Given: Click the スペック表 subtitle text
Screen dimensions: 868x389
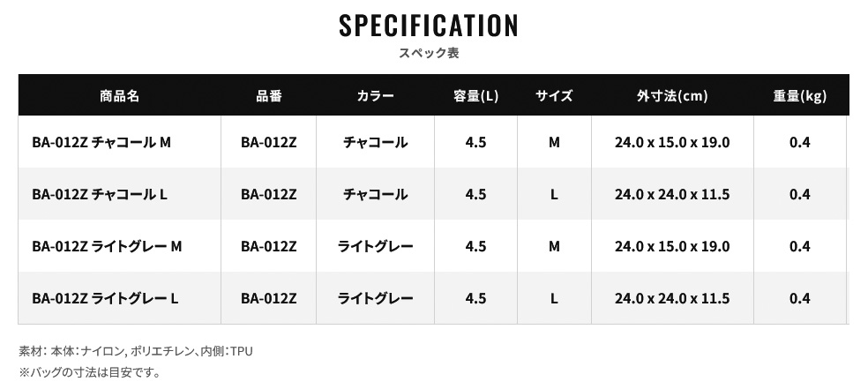Looking at the screenshot, I should point(429,53).
